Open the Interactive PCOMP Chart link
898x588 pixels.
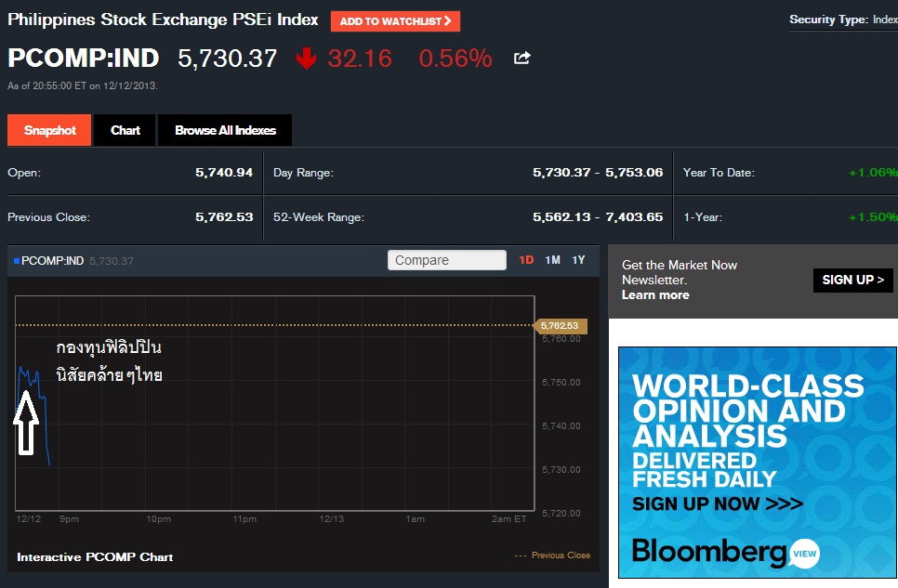pyautogui.click(x=95, y=557)
